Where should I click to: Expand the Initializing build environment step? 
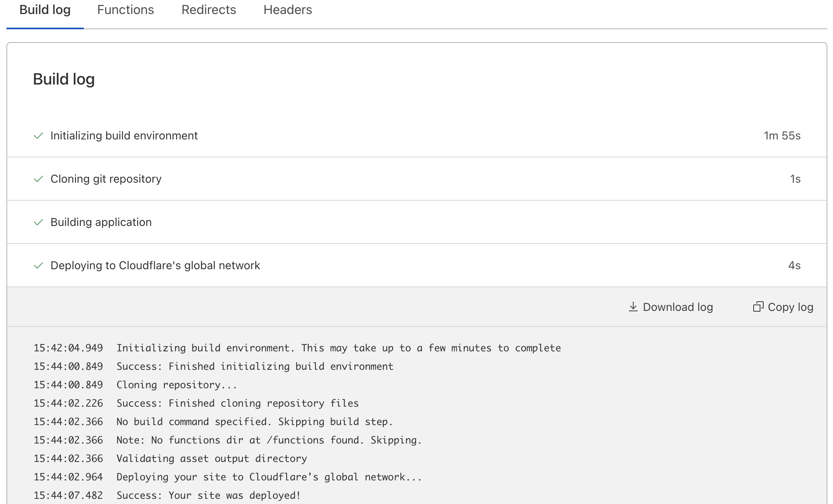click(123, 135)
